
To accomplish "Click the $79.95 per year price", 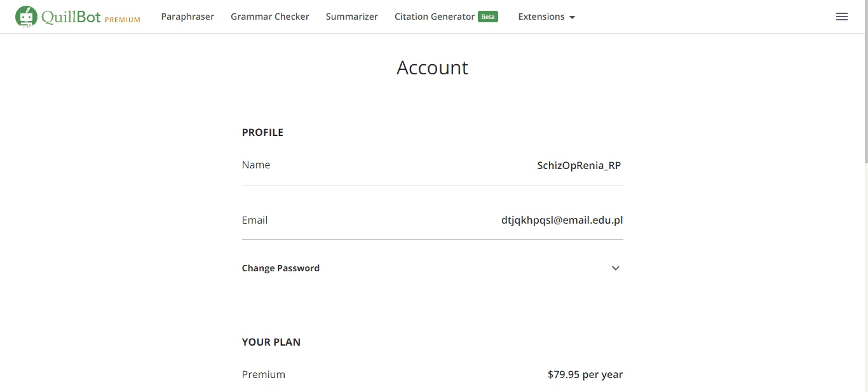I will [x=585, y=375].
